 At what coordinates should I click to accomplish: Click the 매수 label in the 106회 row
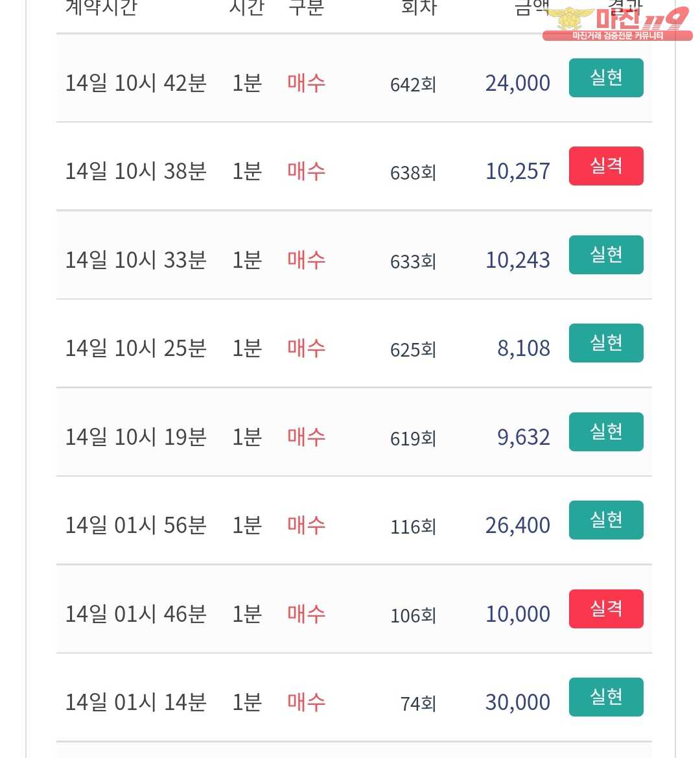[306, 614]
